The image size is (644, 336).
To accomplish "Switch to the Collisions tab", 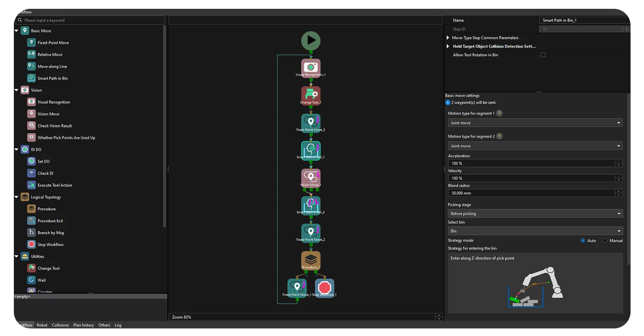I will tap(60, 325).
